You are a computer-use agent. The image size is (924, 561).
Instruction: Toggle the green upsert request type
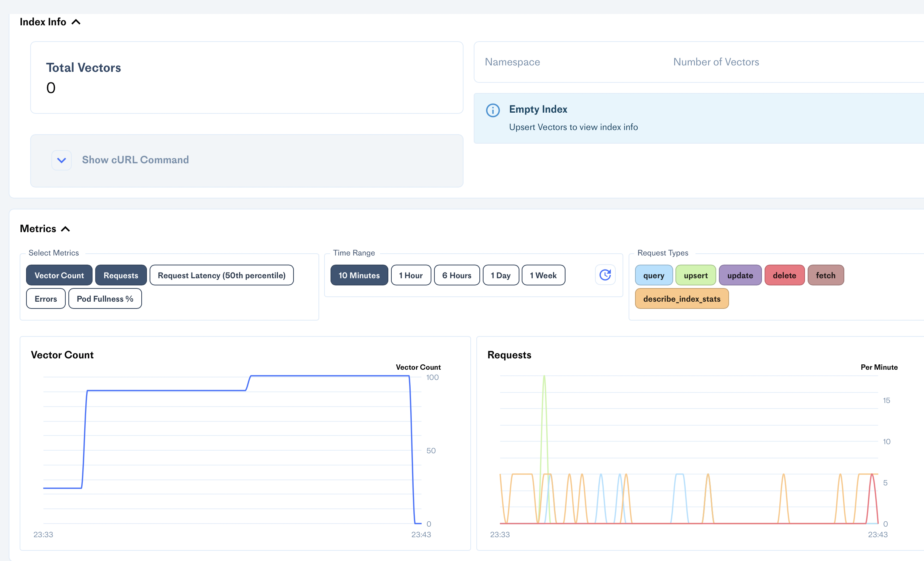tap(695, 275)
